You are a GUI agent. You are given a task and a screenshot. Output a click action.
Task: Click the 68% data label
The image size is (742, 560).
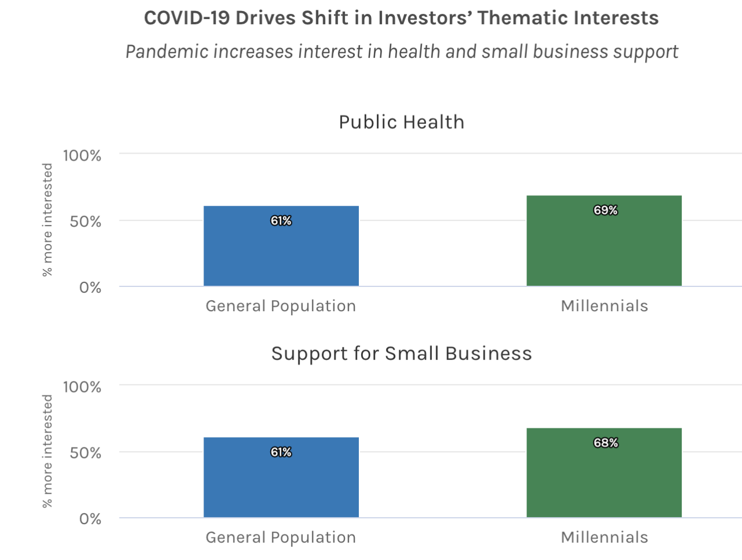click(x=605, y=442)
